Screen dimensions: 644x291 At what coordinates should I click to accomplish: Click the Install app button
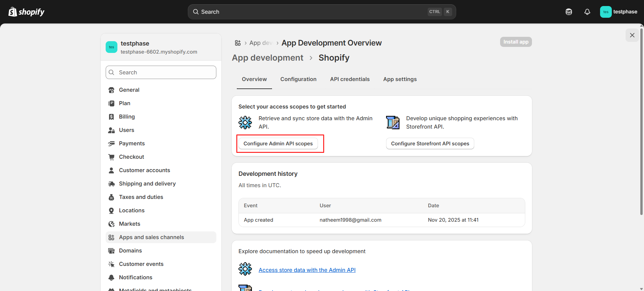[x=516, y=42]
